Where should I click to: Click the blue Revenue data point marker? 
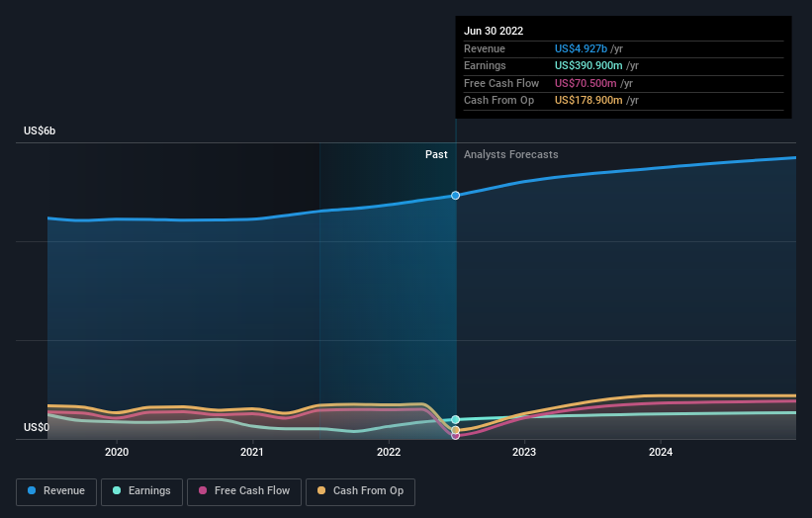[x=455, y=195]
